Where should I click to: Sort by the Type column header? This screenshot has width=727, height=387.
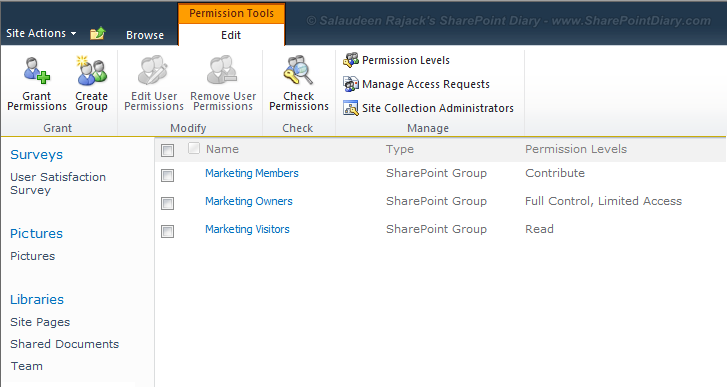[400, 149]
